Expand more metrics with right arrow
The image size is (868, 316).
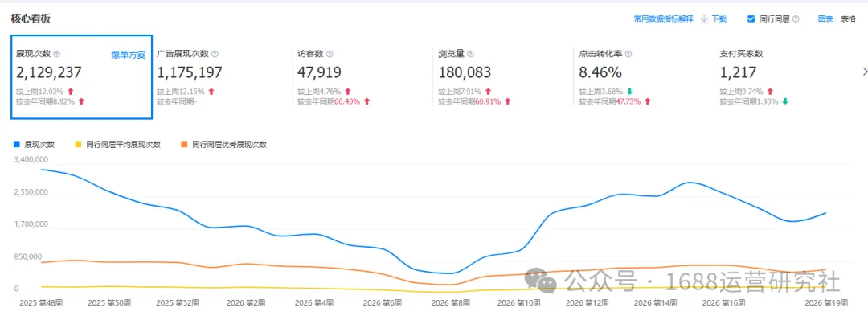coord(864,72)
